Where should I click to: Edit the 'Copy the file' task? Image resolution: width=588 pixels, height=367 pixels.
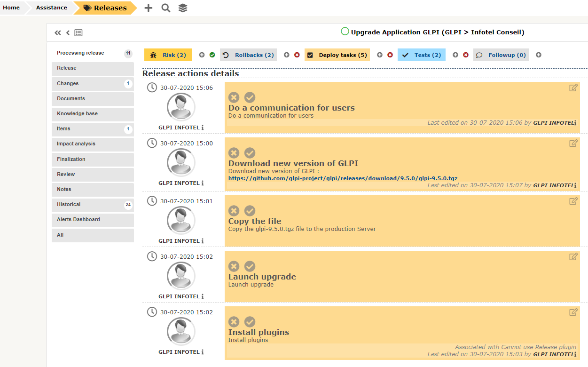tap(573, 201)
